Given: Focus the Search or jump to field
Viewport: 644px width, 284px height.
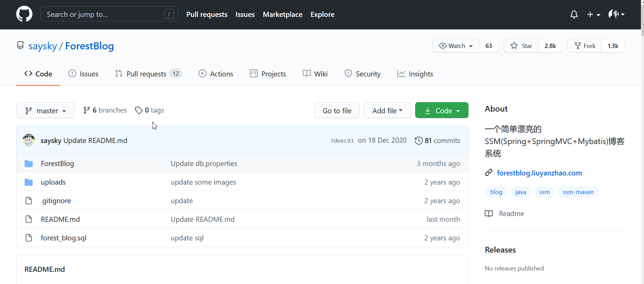Looking at the screenshot, I should pos(109,14).
